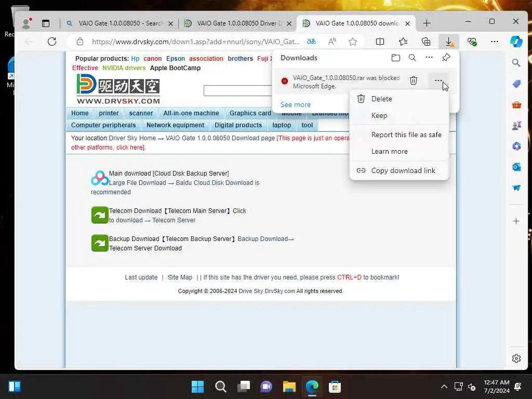The height and width of the screenshot is (399, 532).
Task: Open split screen icon
Action: (380, 42)
